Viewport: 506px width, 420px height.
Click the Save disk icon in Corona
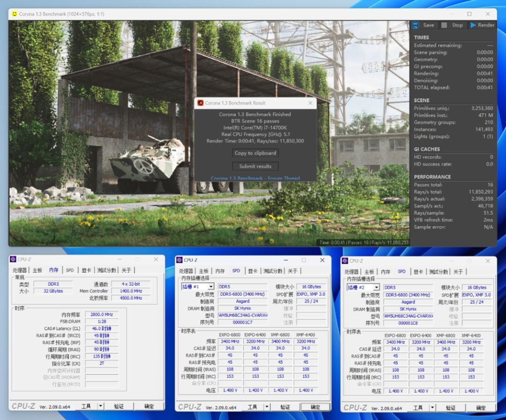(x=415, y=25)
